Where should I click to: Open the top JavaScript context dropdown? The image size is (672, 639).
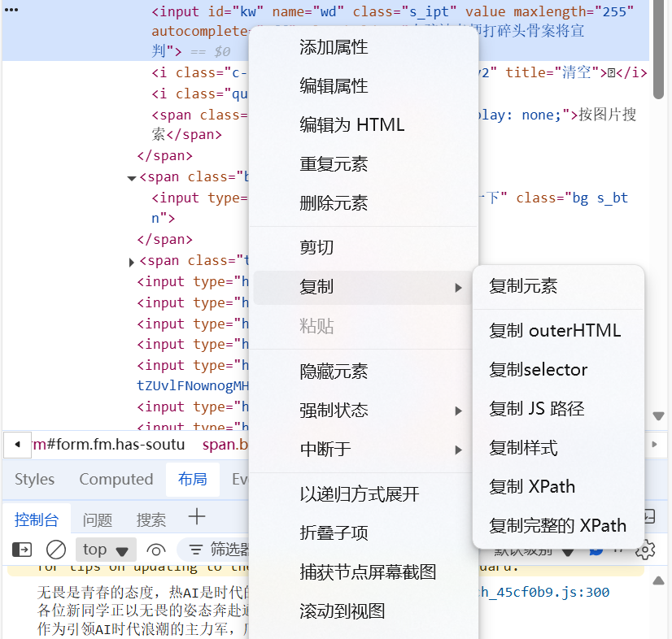coord(106,550)
